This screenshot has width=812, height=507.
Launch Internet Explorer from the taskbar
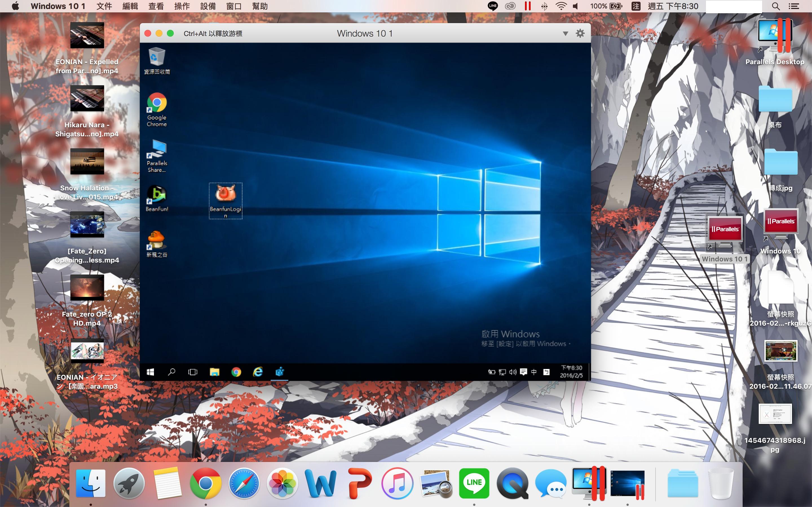[258, 372]
